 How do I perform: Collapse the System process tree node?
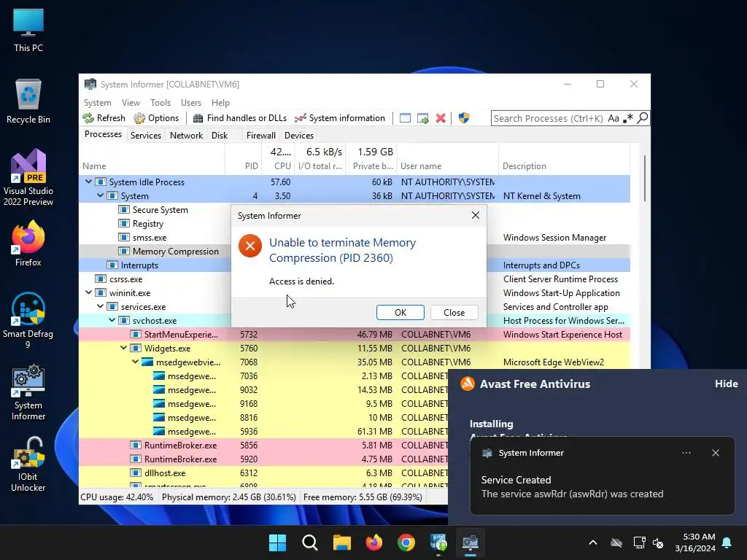100,195
